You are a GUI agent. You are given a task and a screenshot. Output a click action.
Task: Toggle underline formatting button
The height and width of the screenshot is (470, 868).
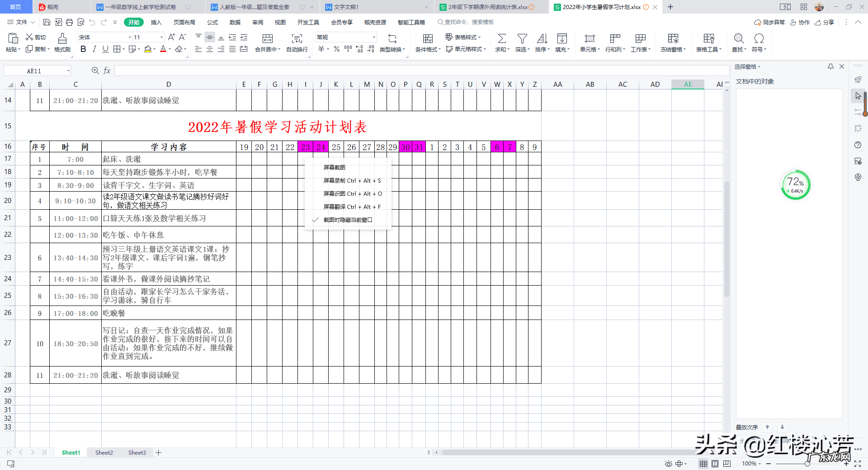(105, 49)
